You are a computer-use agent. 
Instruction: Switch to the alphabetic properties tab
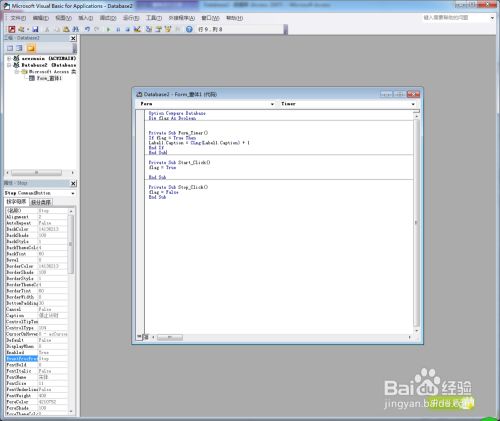(16, 202)
